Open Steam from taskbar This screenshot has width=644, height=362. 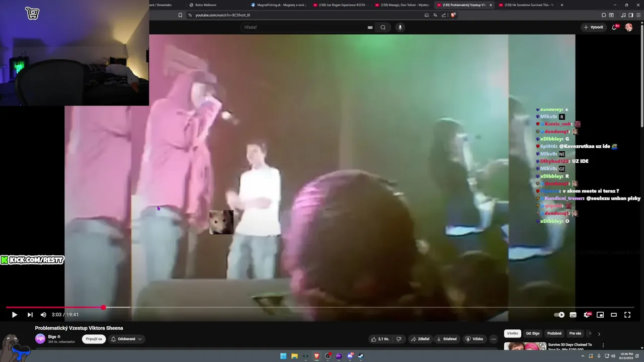361,356
